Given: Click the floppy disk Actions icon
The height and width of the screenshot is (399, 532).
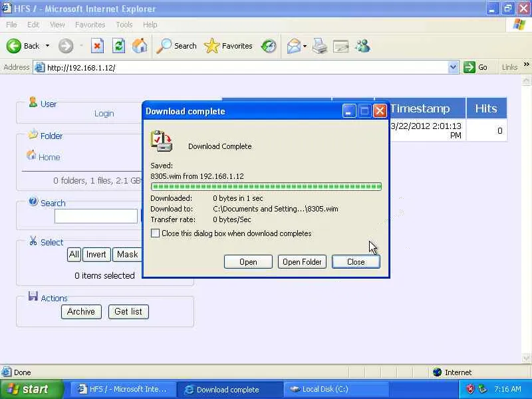Looking at the screenshot, I should 33,296.
